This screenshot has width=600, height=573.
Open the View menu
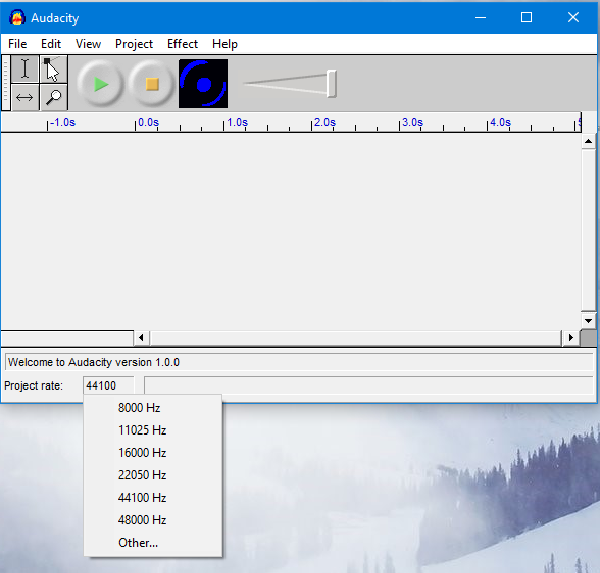point(88,44)
